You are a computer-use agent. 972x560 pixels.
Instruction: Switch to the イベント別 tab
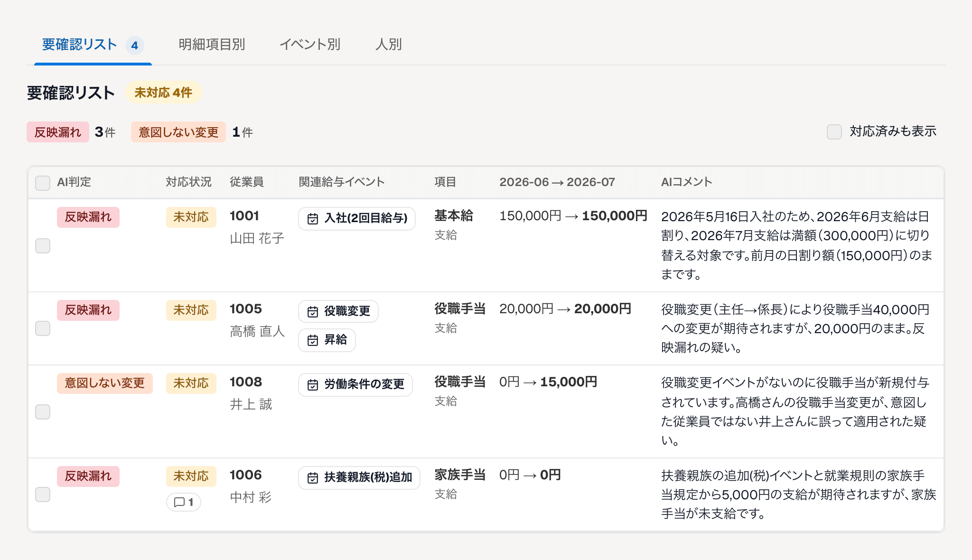[x=310, y=45]
